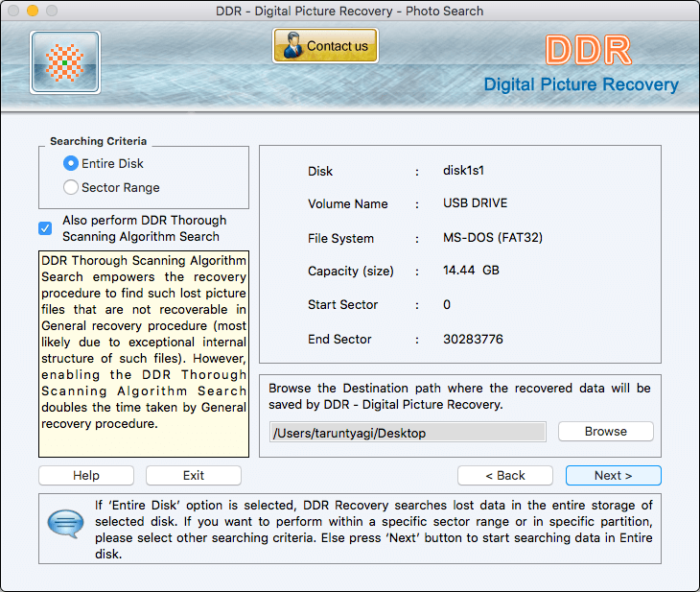The height and width of the screenshot is (592, 700).
Task: Click the End Sector value 30283776
Action: (x=473, y=339)
